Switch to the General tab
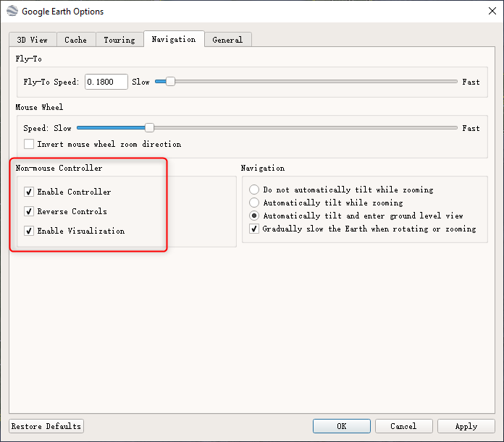Screen dimensions: 504x442 coord(227,40)
